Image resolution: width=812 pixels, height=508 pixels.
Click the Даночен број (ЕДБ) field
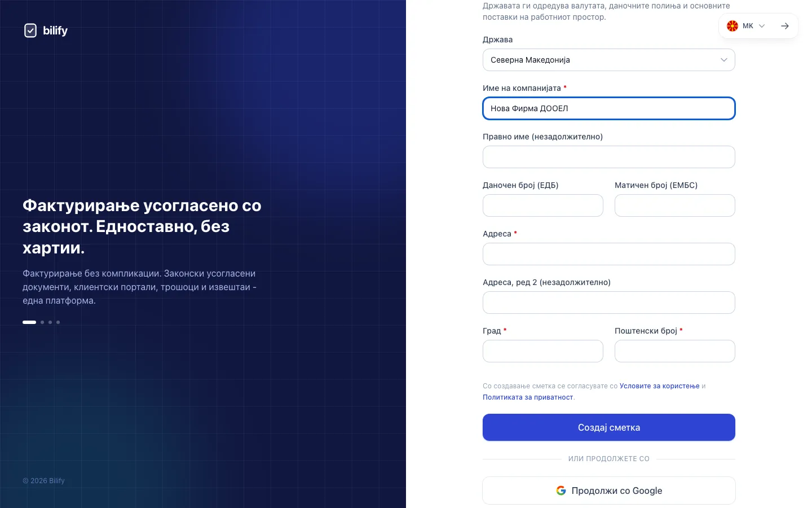(x=543, y=205)
